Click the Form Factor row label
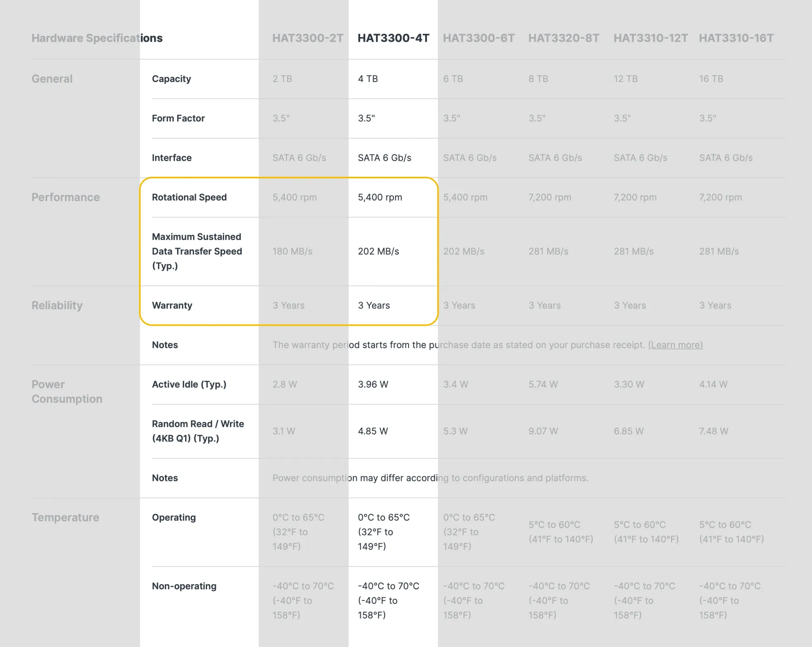The height and width of the screenshot is (647, 812). [x=178, y=118]
